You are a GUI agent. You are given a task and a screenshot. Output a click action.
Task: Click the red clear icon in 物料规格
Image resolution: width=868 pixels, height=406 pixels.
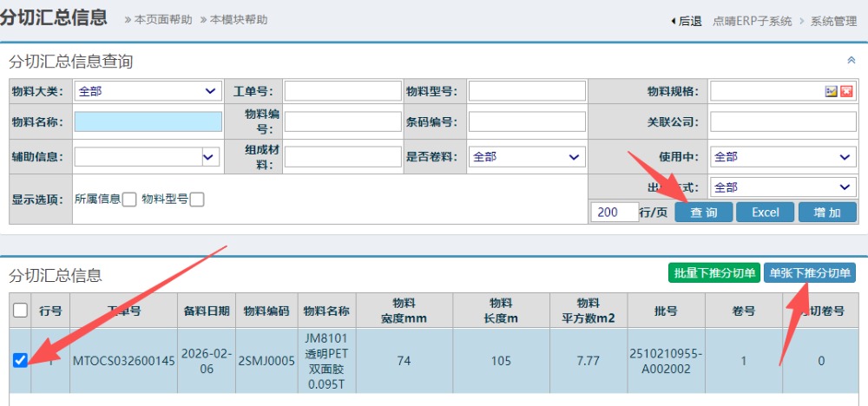(845, 91)
